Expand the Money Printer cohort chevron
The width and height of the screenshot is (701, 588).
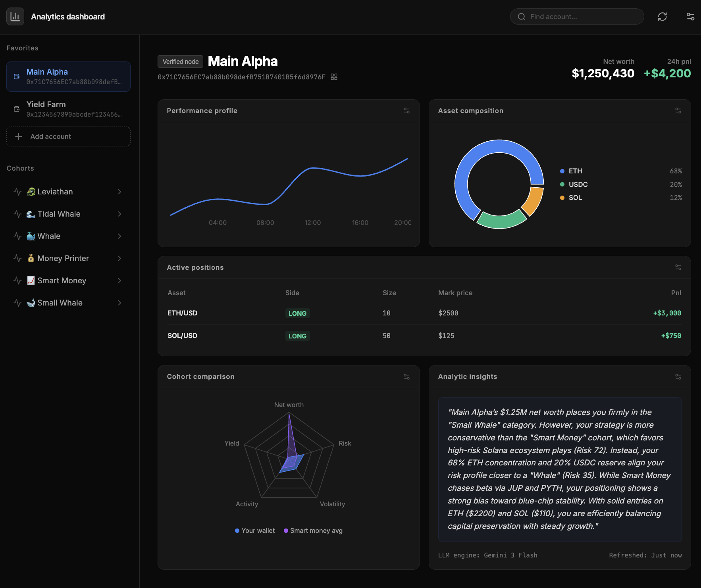click(119, 258)
